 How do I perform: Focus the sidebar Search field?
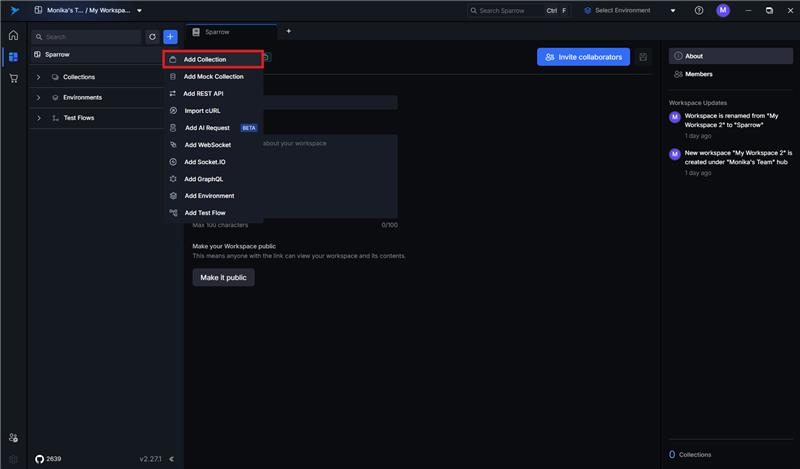click(x=87, y=37)
